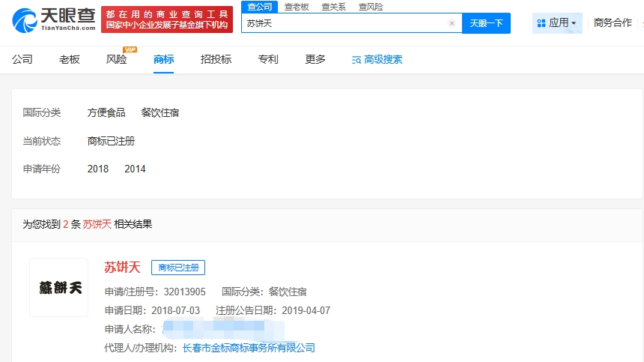This screenshot has height=362, width=644.
Task: Go to the 专利 tab
Action: pyautogui.click(x=268, y=59)
